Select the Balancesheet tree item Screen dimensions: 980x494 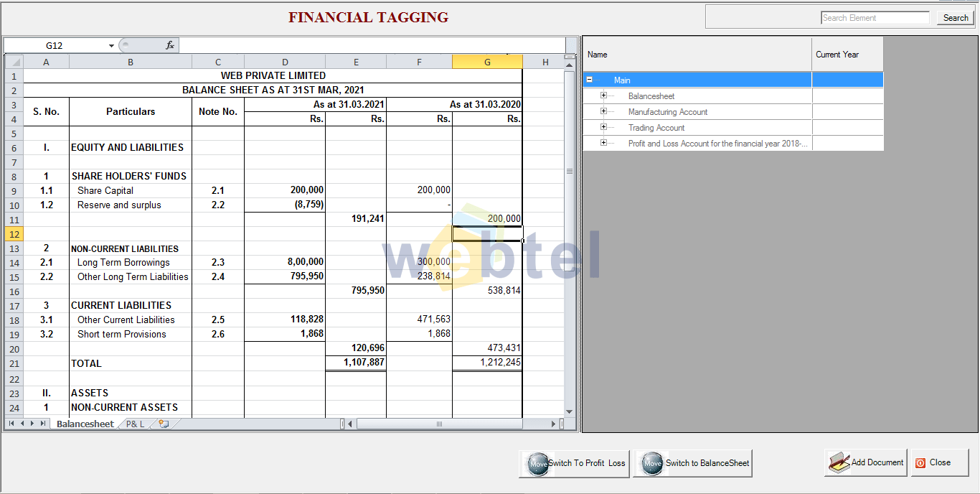[x=651, y=96]
